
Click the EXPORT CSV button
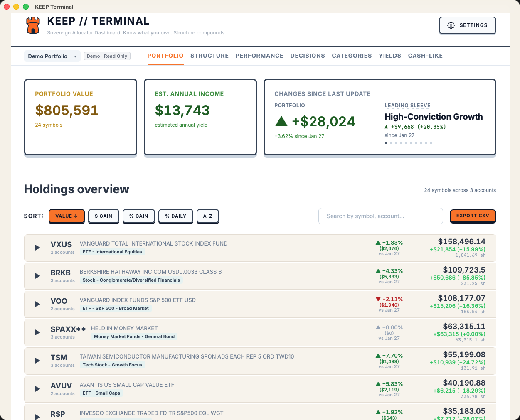(473, 216)
